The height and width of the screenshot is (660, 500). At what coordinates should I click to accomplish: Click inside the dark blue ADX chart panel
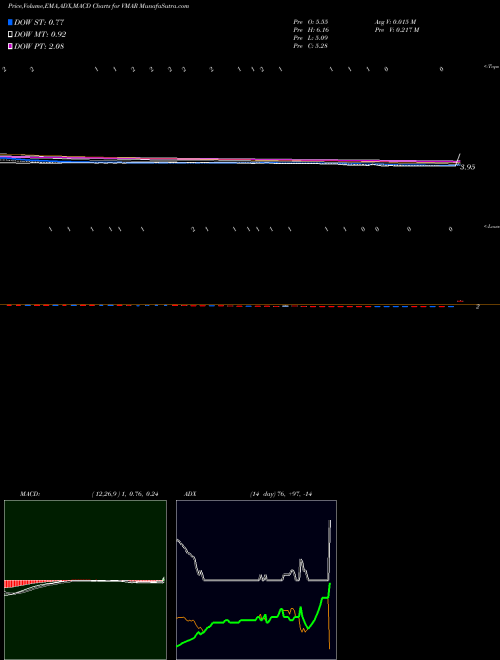(x=256, y=580)
